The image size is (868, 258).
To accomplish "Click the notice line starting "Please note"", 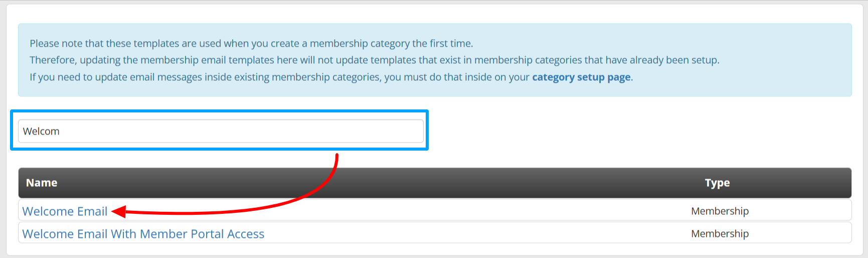I will (x=251, y=44).
